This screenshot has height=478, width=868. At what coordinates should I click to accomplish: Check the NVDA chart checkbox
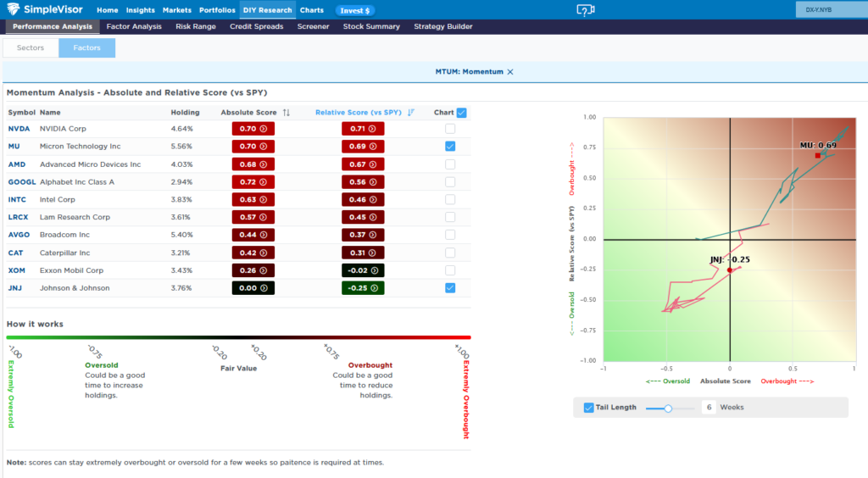point(450,129)
